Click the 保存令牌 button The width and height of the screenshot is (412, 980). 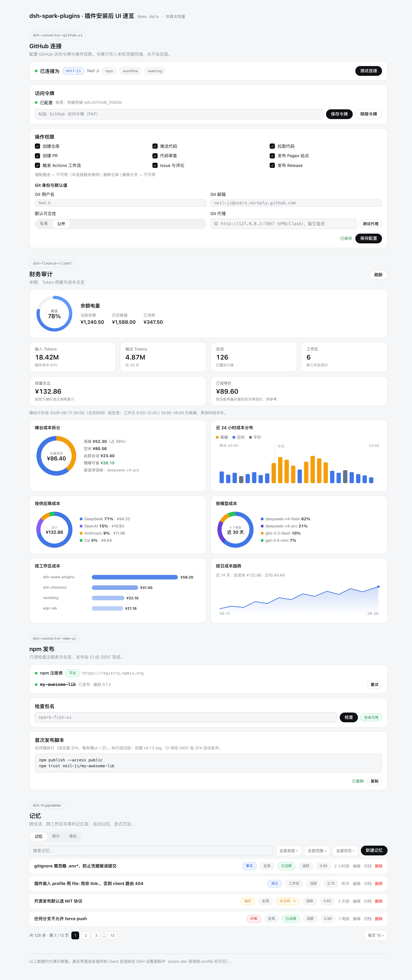pos(339,114)
